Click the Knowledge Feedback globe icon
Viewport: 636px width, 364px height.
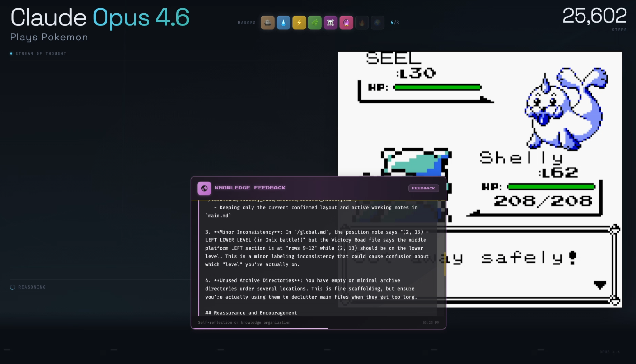pyautogui.click(x=204, y=188)
